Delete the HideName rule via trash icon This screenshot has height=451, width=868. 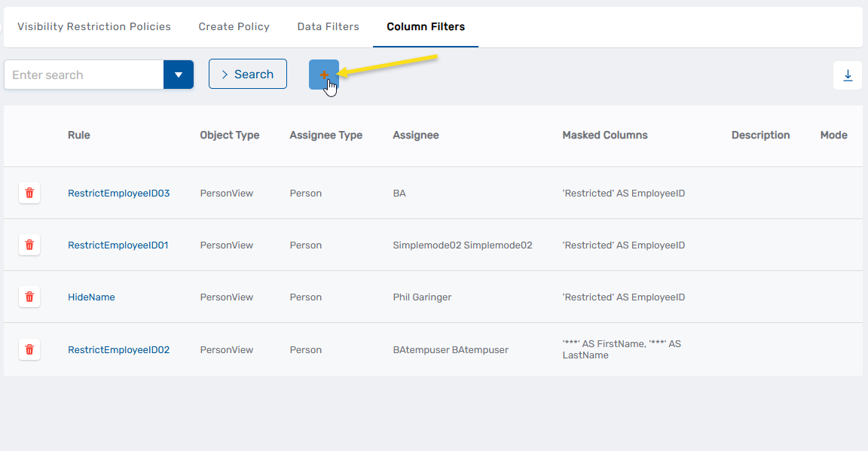pos(29,297)
